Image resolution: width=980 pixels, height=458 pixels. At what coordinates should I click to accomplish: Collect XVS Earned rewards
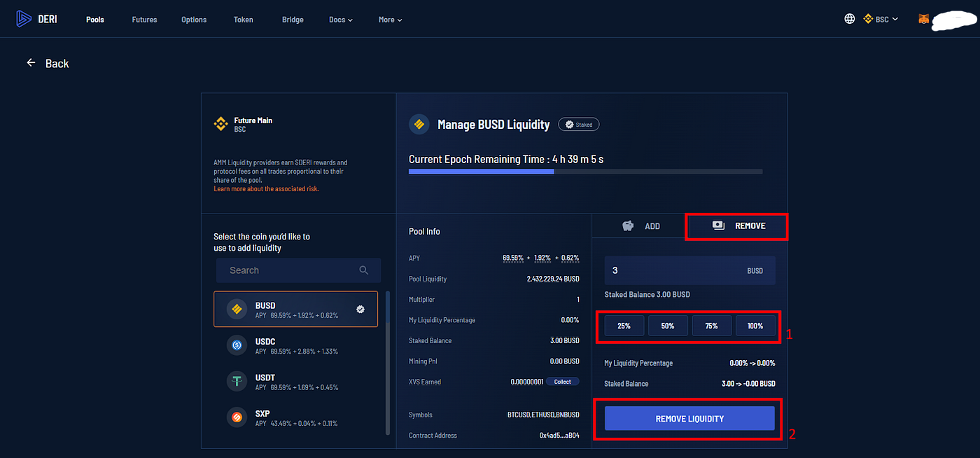[x=563, y=382]
